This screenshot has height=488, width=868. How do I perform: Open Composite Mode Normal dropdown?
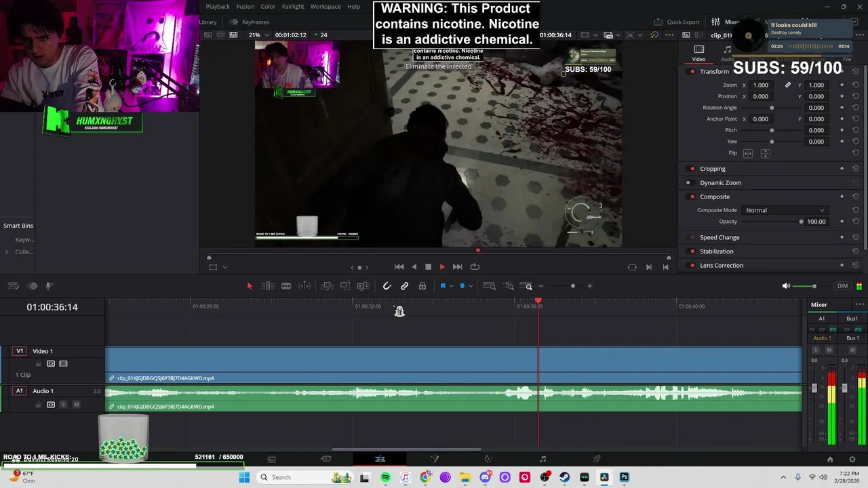(785, 211)
